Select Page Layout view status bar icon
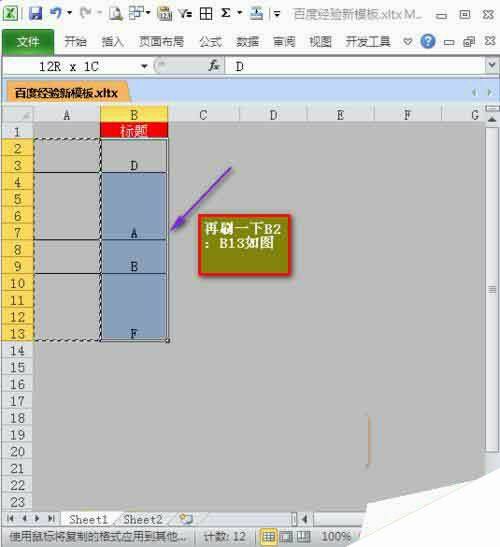 pos(286,537)
